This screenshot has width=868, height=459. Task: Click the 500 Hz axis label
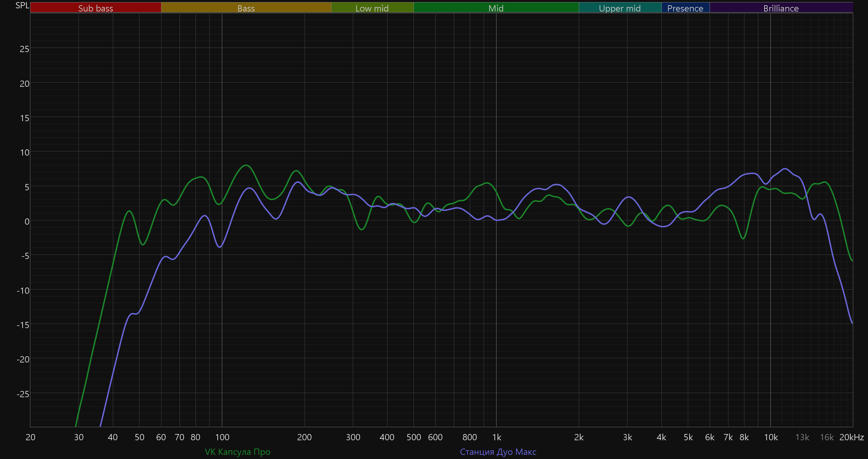[414, 437]
